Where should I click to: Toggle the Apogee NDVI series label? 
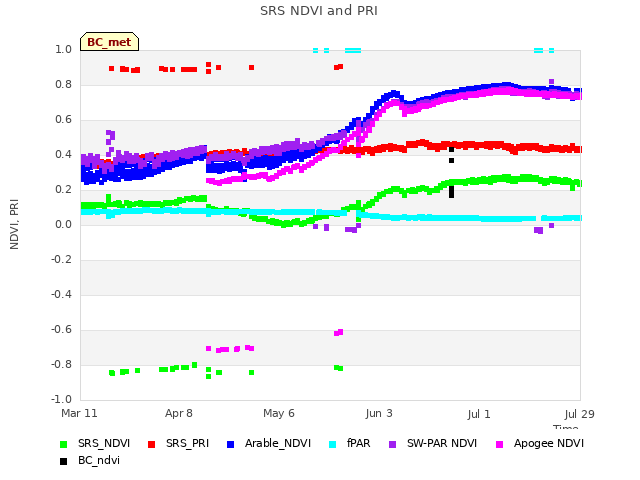pos(549,444)
